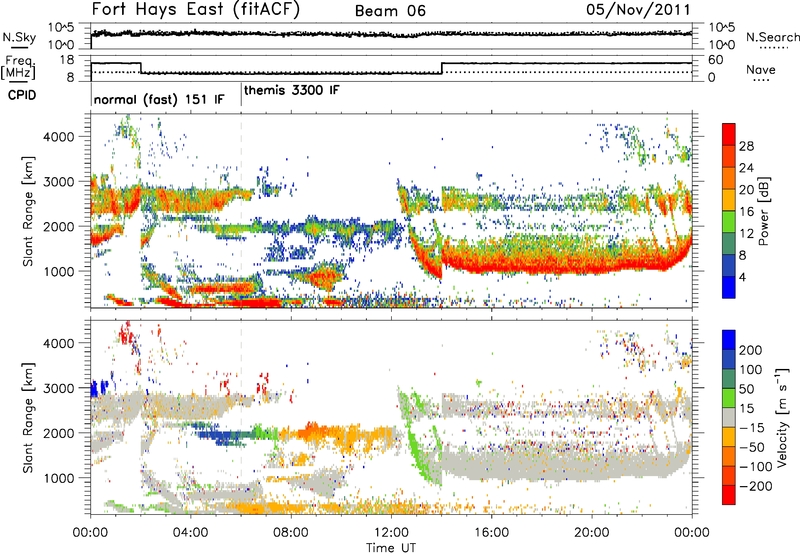Screen dimensions: 800x554
Task: Click the 4 tick on the power colorbar
Action: (743, 277)
